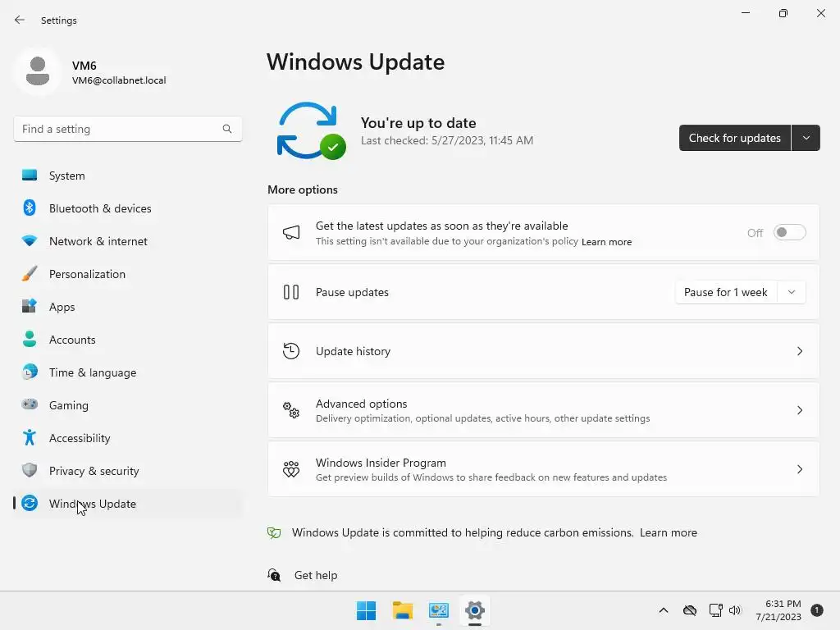Click the Privacy & security shield icon

[30, 470]
